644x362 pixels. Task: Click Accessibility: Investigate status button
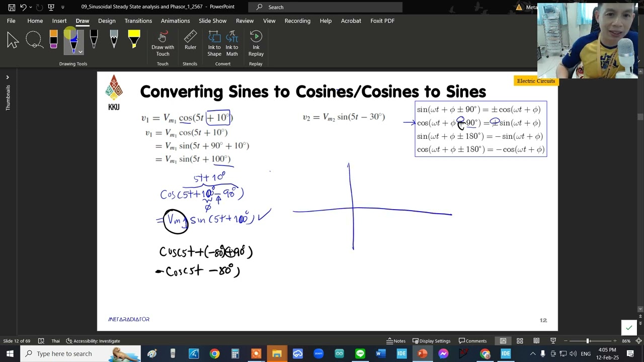[93, 341]
